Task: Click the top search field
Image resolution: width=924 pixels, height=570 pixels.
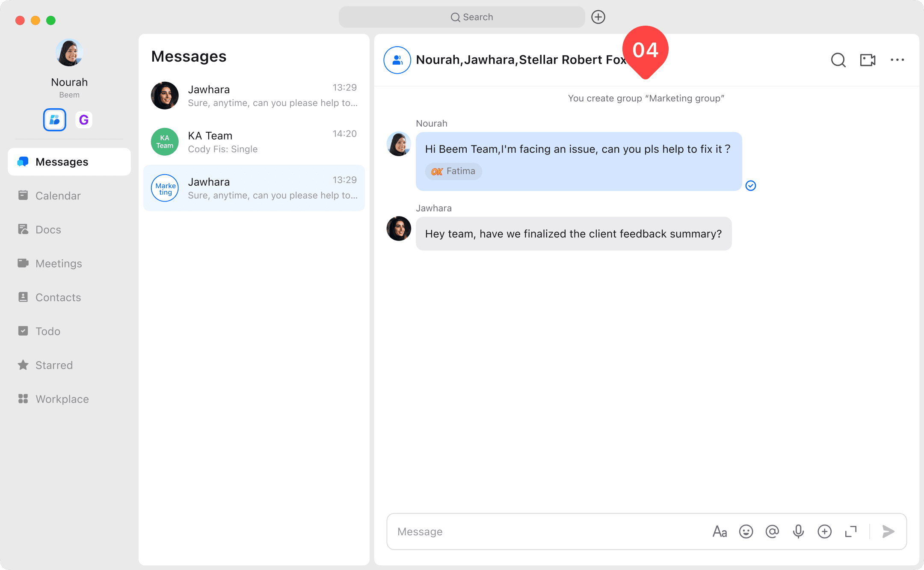Action: click(x=462, y=17)
